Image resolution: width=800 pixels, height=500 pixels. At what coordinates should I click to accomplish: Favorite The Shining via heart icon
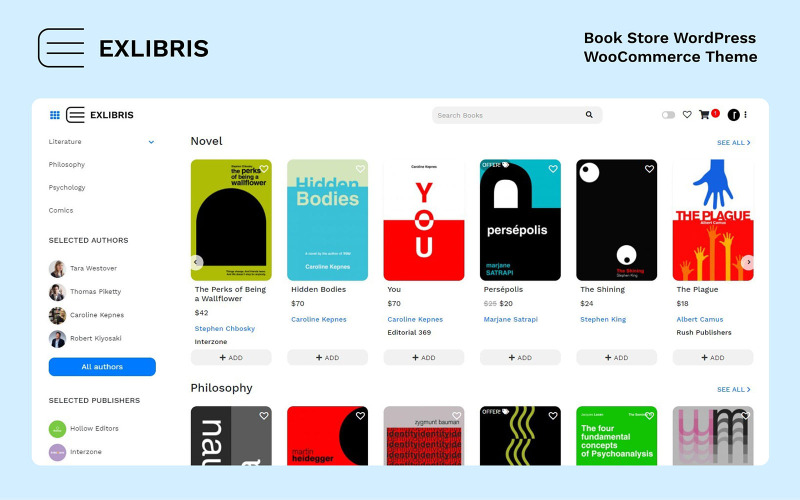[649, 169]
